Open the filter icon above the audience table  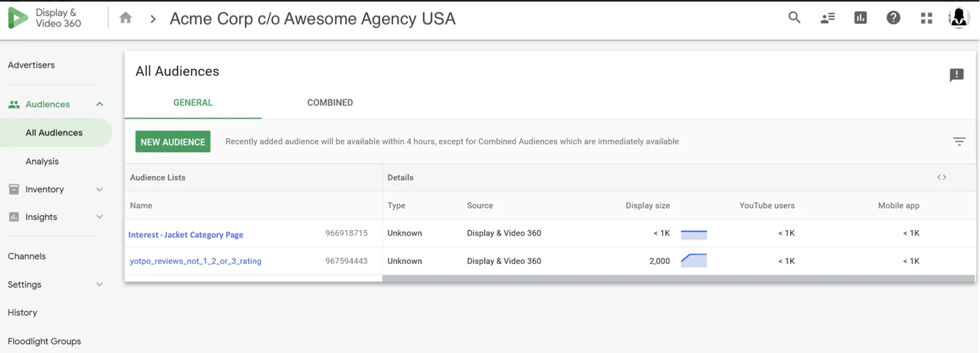pyautogui.click(x=959, y=142)
